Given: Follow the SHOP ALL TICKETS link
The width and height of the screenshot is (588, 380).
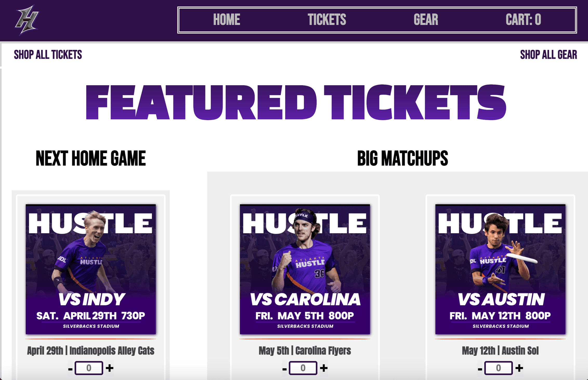Looking at the screenshot, I should pos(48,55).
